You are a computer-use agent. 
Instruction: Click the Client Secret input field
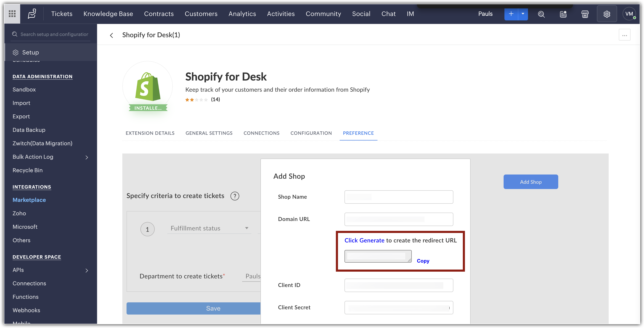[399, 307]
